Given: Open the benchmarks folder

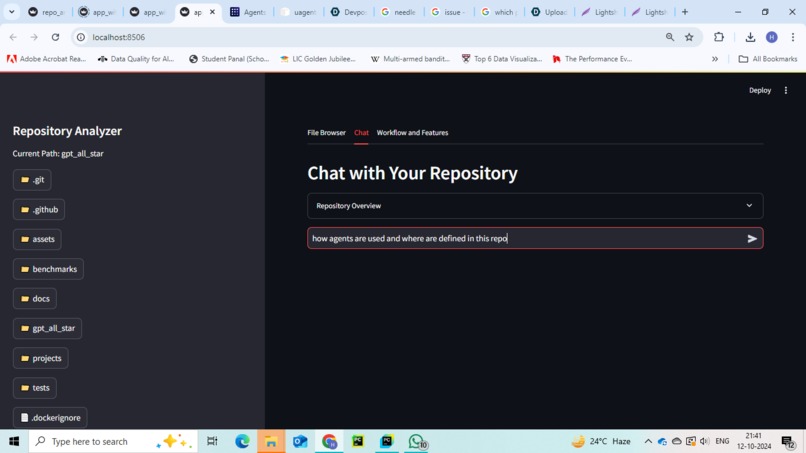Looking at the screenshot, I should 48,269.
